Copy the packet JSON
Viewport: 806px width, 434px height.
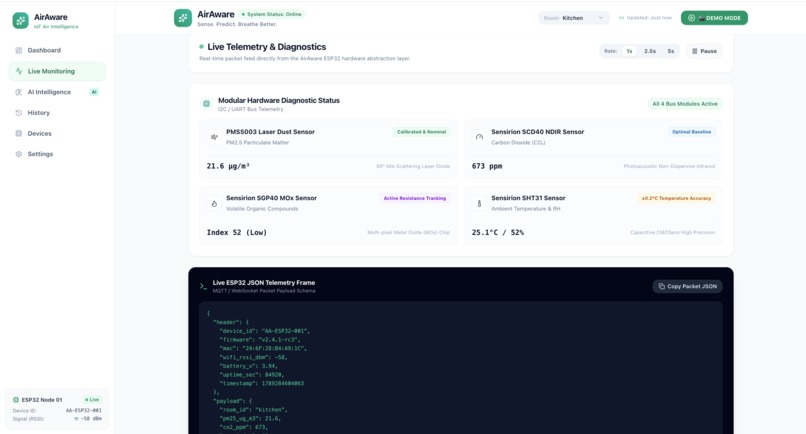click(x=687, y=286)
